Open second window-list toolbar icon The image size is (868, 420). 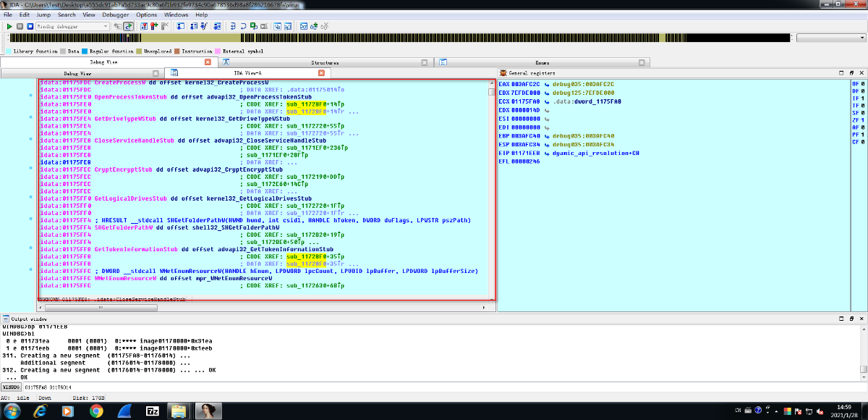tap(288, 26)
